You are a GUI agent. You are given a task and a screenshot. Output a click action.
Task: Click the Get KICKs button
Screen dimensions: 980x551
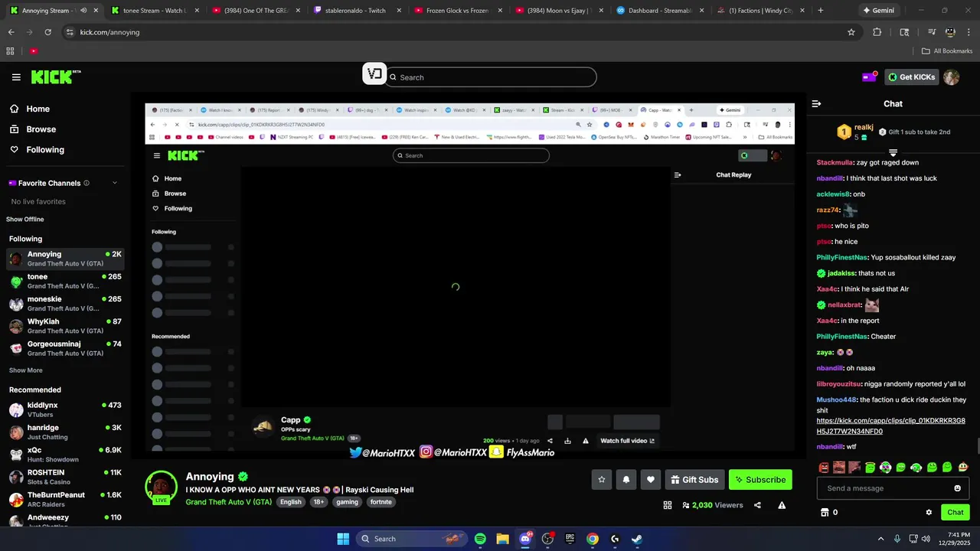click(911, 77)
